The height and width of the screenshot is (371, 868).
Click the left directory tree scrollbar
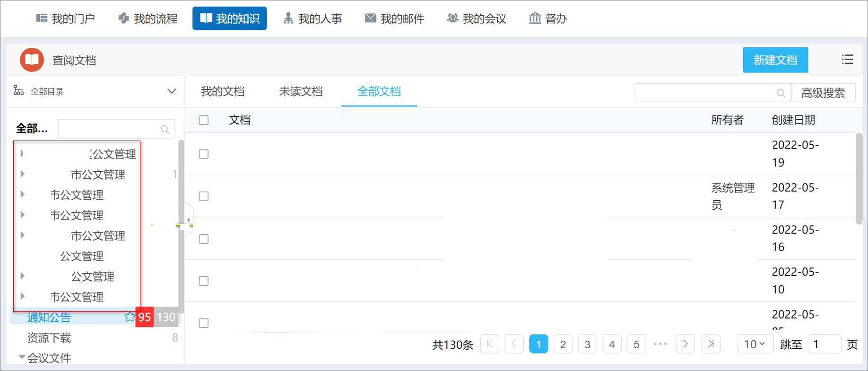181,226
